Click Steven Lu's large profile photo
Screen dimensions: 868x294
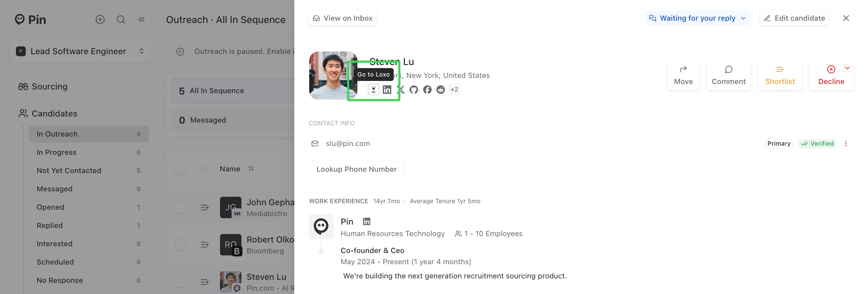pos(333,76)
